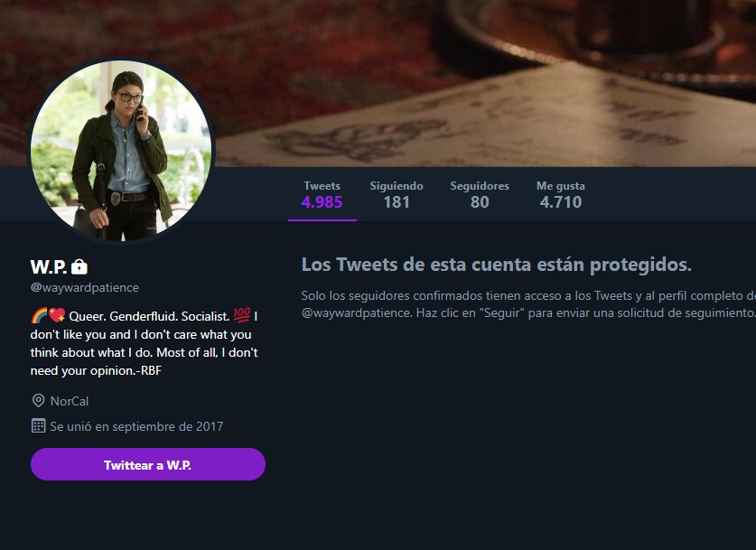Click the bio text about Queer Genderfluid Socialist
The width and height of the screenshot is (756, 550).
point(145,343)
